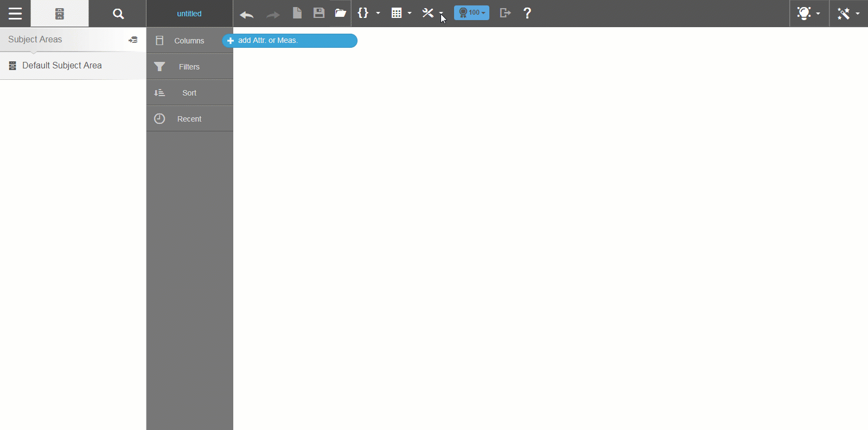Select the untitled report tab
Screen dimensions: 868x430
(189, 14)
